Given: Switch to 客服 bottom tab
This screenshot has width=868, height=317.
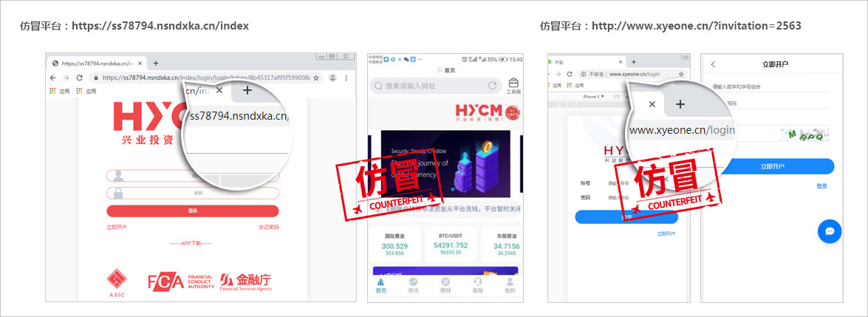Looking at the screenshot, I should (478, 285).
